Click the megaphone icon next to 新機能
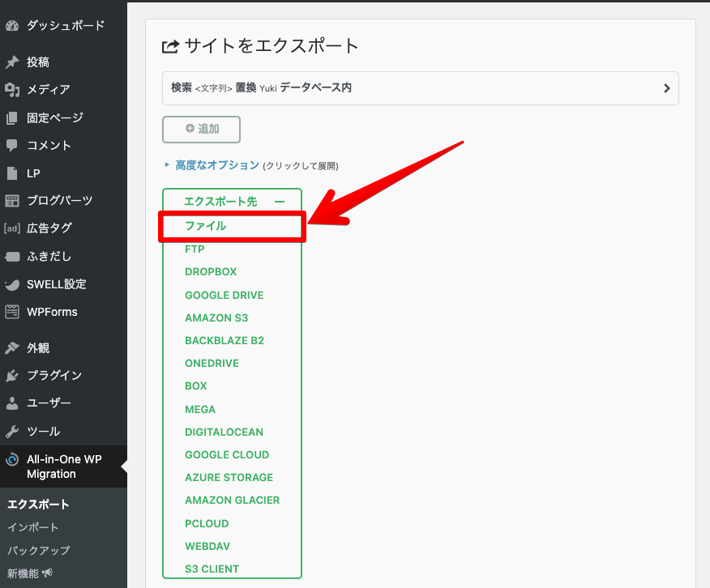The width and height of the screenshot is (710, 588). [x=47, y=573]
